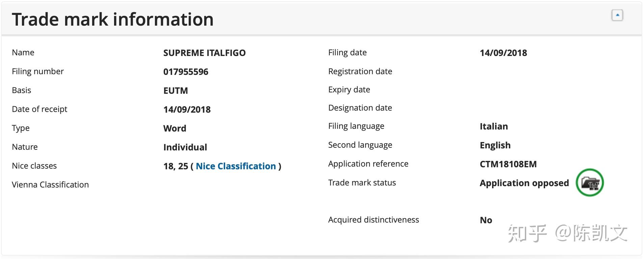This screenshot has height=259, width=644.
Task: Click the Registration date label
Action: (x=360, y=71)
